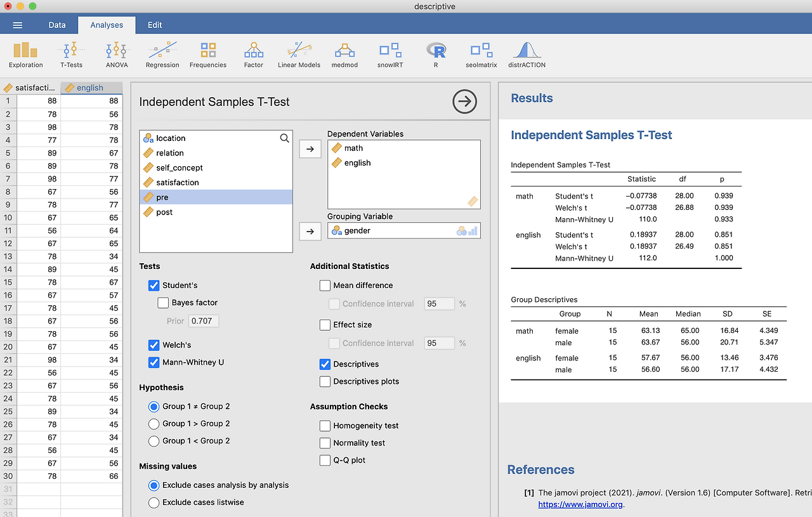Viewport: 812px width, 517px height.
Task: Click the Independent Samples T-Test results heading
Action: coord(591,135)
